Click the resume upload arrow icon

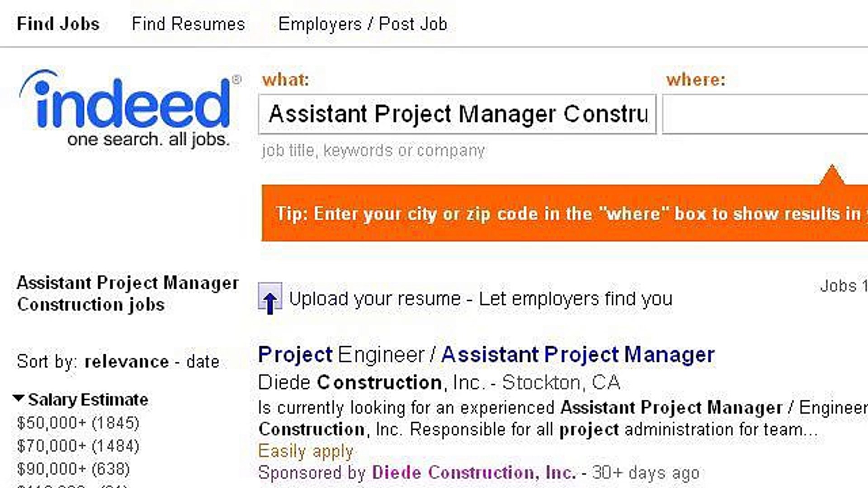click(270, 299)
